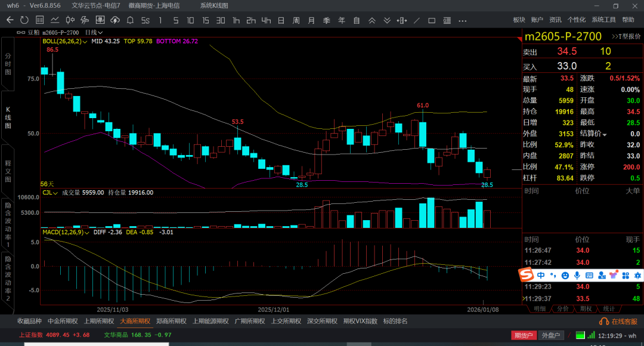Select the draw line tool
The width and height of the screenshot is (644, 346).
click(417, 20)
